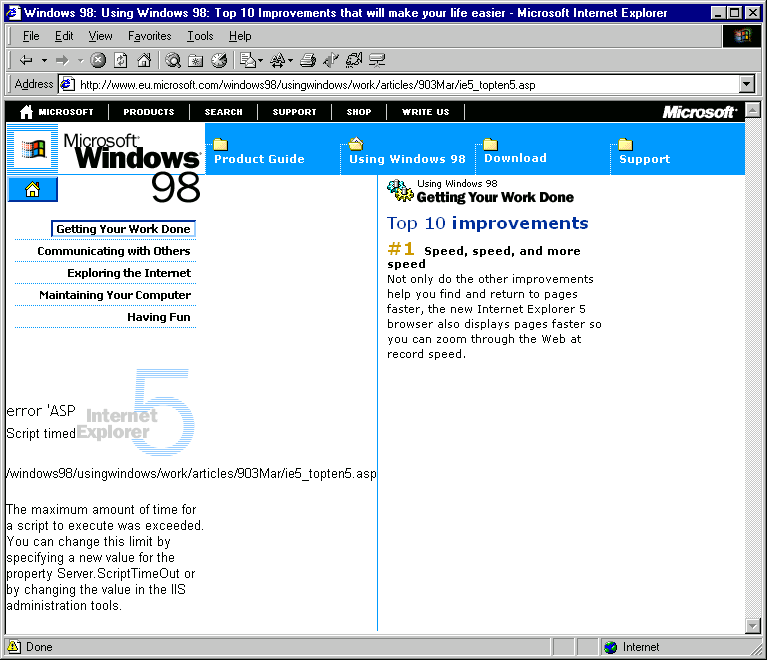This screenshot has width=767, height=660.
Task: Click the Internet zone globe icon
Action: (x=610, y=647)
